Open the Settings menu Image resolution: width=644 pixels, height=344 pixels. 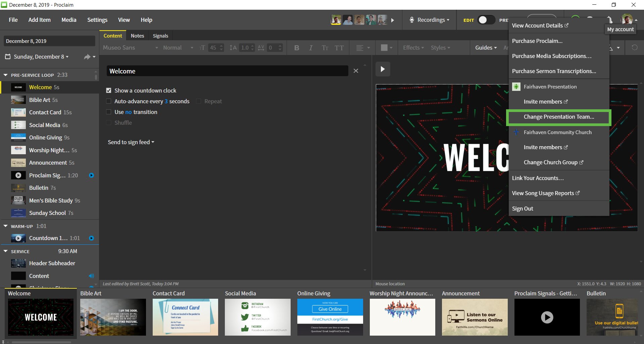(97, 20)
